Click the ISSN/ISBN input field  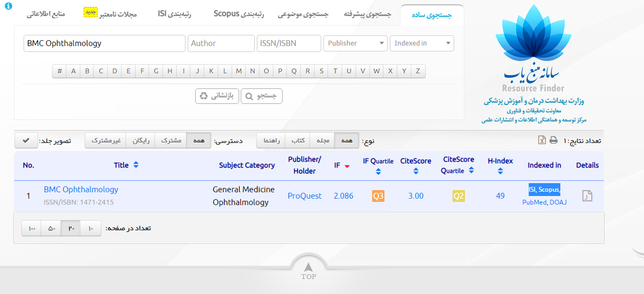pyautogui.click(x=288, y=43)
